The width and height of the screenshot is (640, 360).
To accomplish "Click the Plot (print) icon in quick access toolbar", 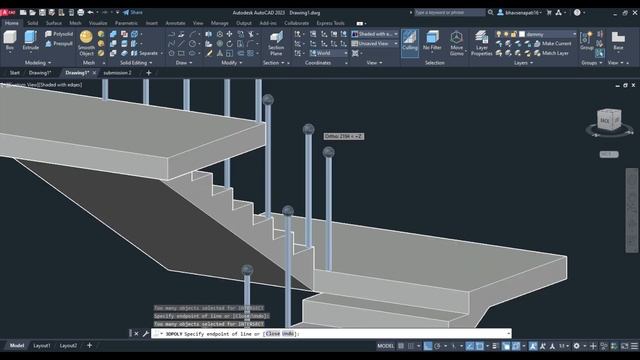I will click(x=81, y=13).
